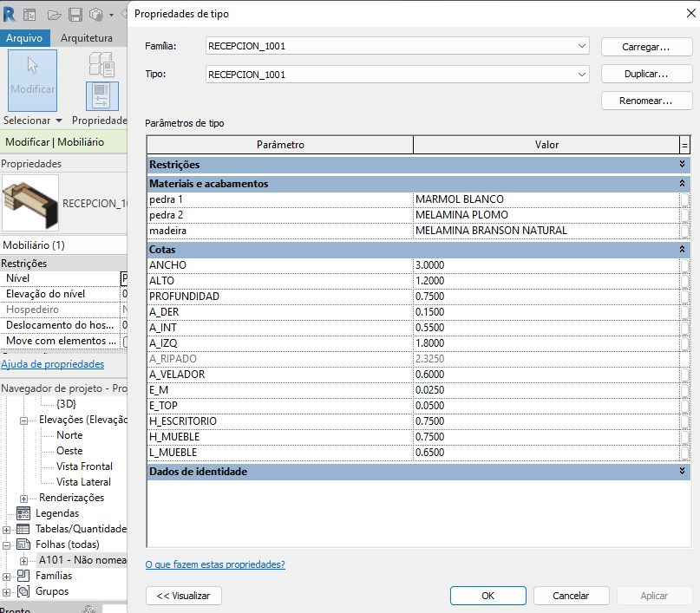Click the associate parameter box for madeira
The width and height of the screenshot is (700, 613).
(x=684, y=231)
